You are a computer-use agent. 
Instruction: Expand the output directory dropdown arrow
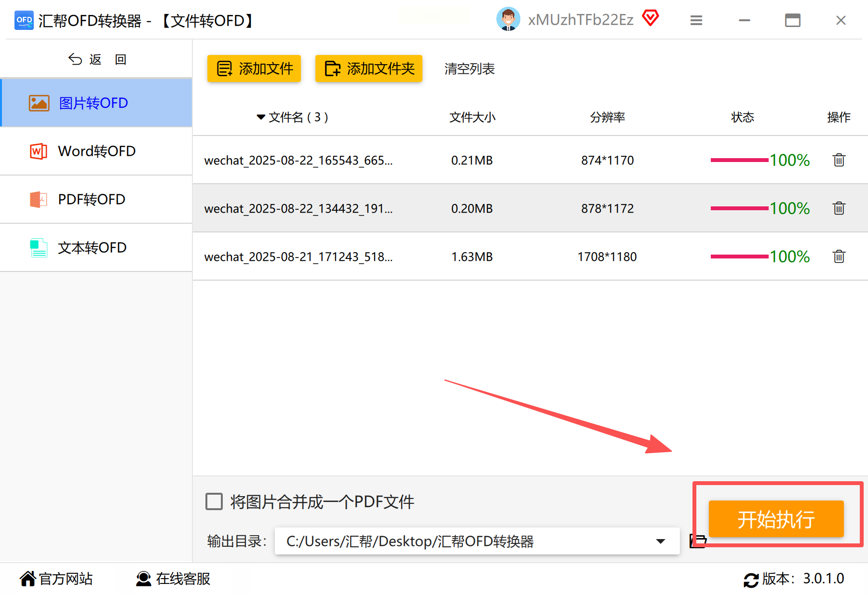click(x=661, y=541)
